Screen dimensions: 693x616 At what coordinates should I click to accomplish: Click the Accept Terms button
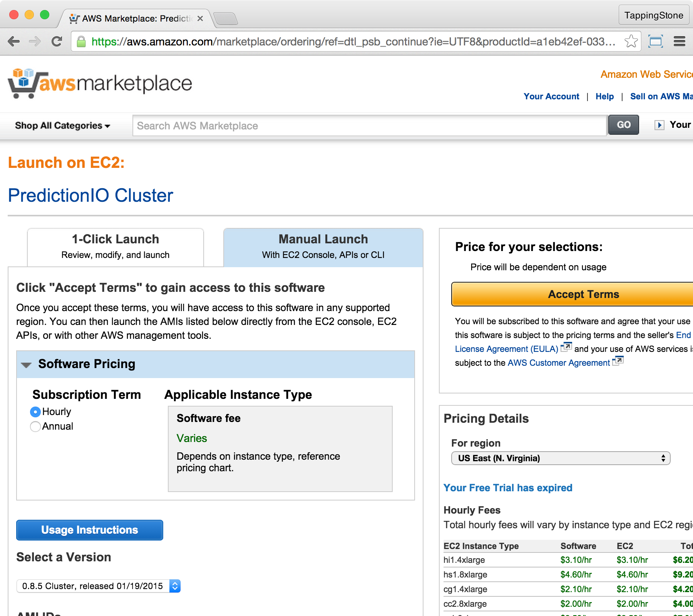click(x=583, y=295)
